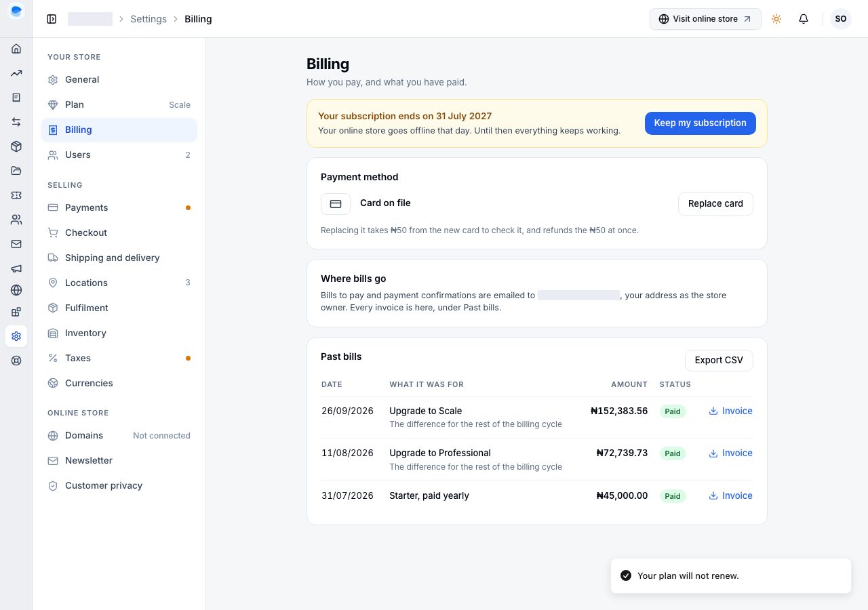Viewport: 868px width, 610px height.
Task: Open the Home icon in left rail
Action: (16, 49)
